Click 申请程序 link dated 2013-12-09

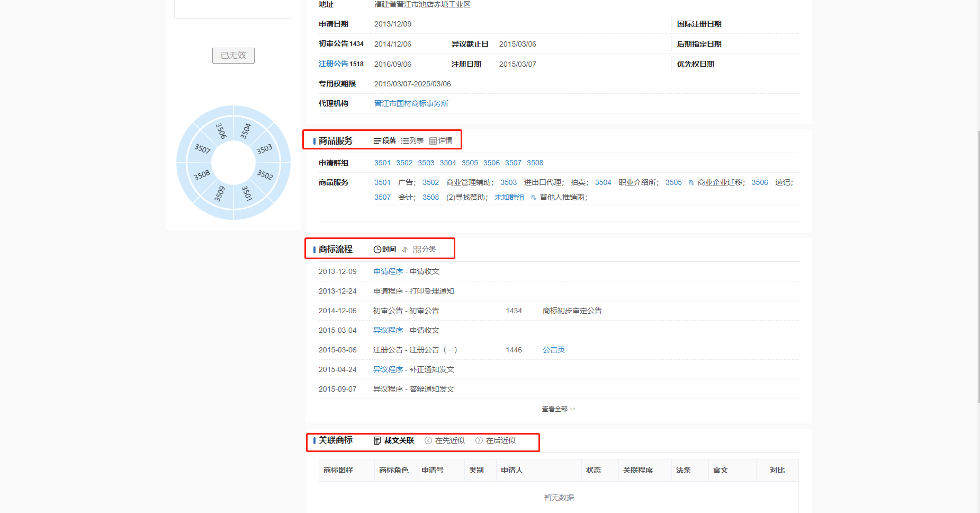click(388, 272)
